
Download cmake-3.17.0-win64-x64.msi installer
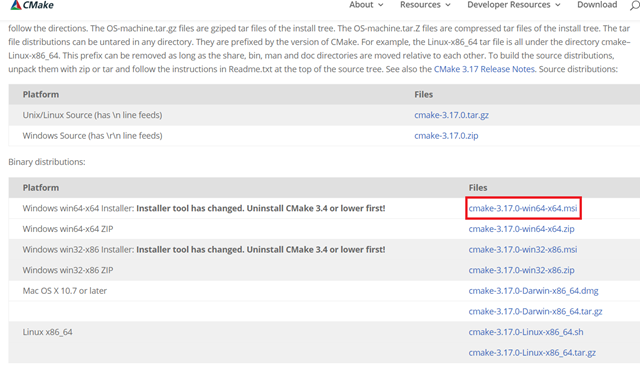[x=523, y=208]
